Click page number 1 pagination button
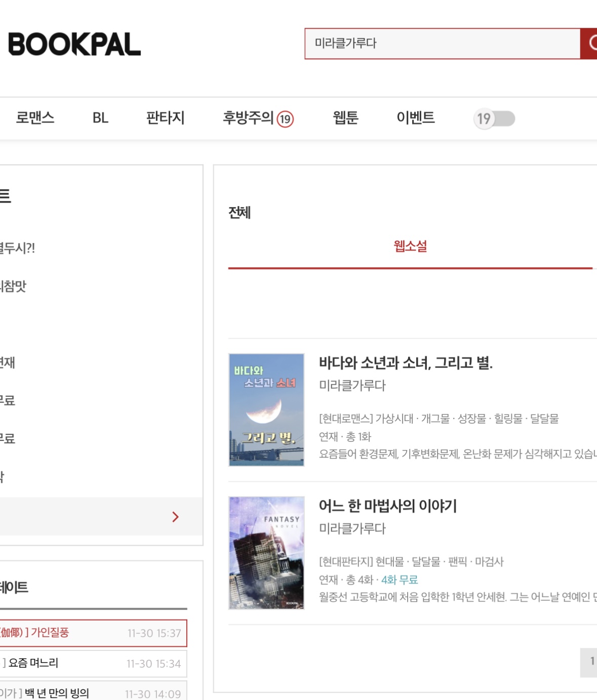 click(590, 662)
